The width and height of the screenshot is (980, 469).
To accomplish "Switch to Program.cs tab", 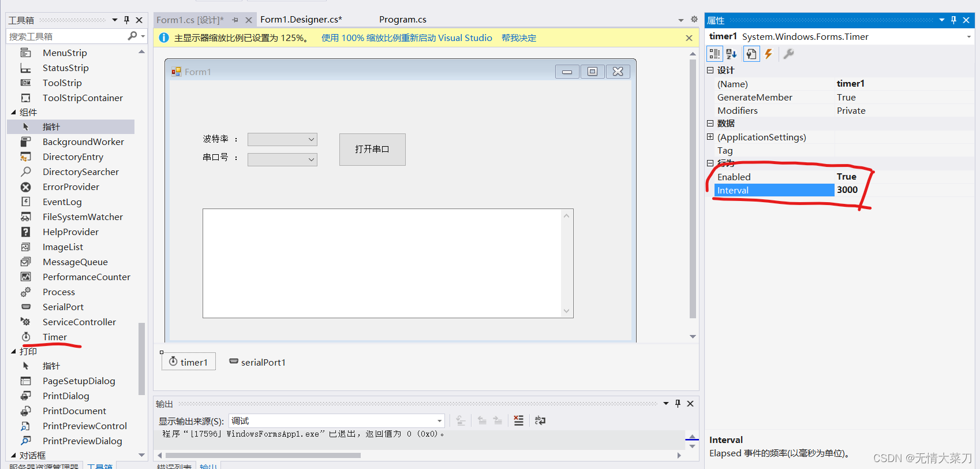I will (x=403, y=20).
